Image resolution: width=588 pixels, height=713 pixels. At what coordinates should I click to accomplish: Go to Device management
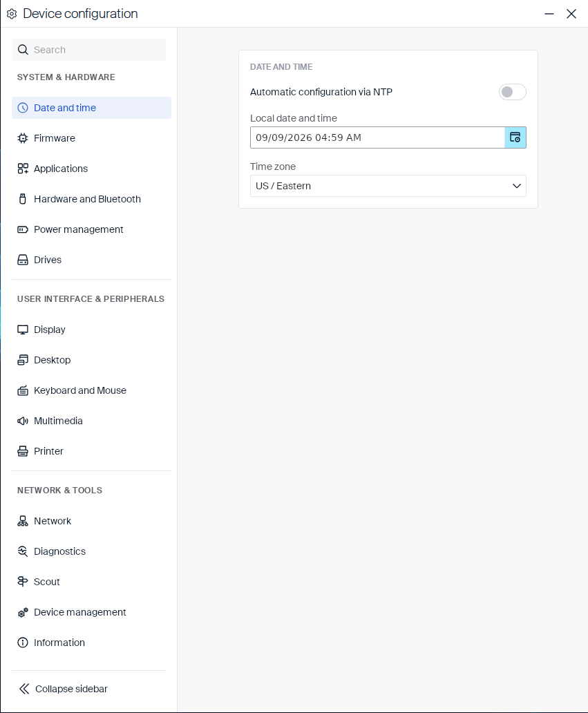click(91, 613)
